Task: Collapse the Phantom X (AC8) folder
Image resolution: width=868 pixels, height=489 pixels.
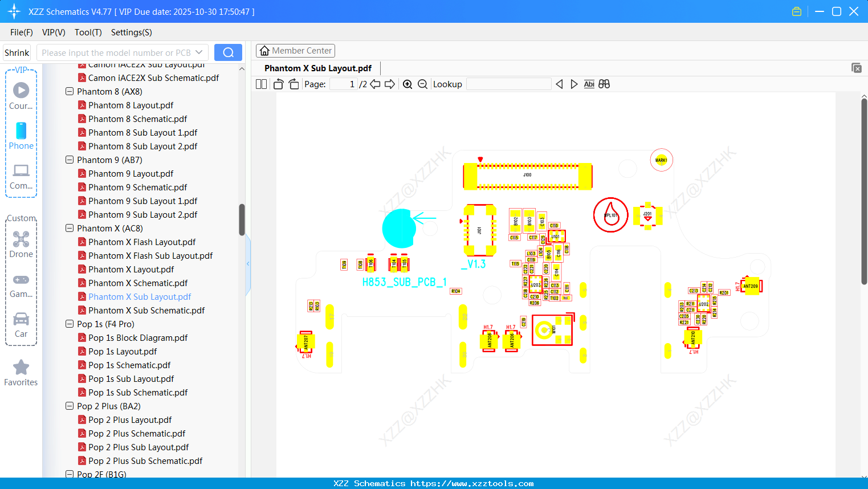Action: pyautogui.click(x=70, y=228)
